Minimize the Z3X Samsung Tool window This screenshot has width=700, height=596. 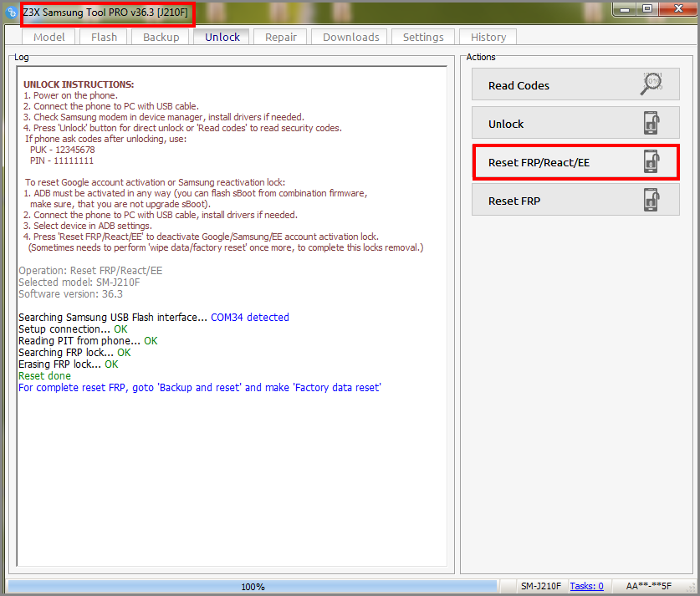click(625, 9)
